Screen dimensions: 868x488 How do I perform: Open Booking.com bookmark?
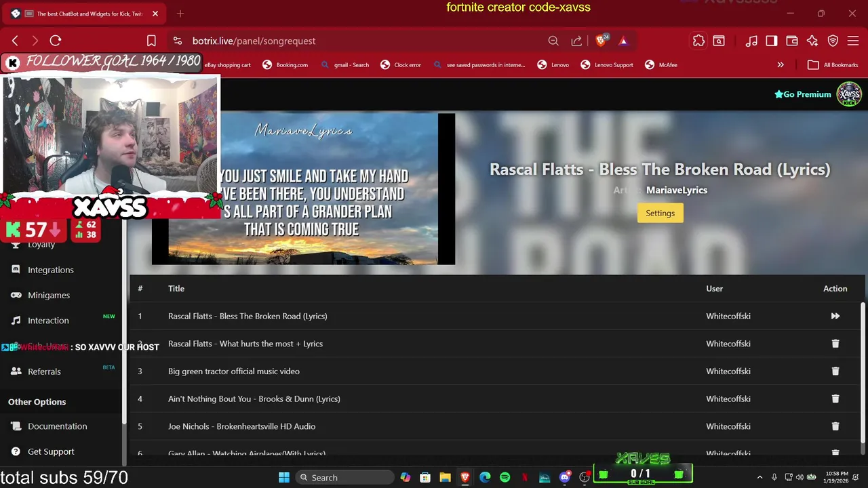285,64
